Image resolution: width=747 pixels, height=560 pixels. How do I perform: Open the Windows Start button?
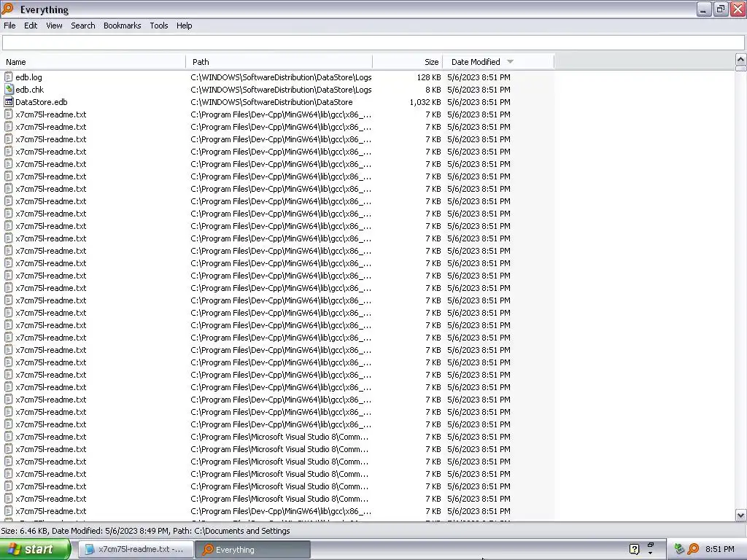click(35, 549)
